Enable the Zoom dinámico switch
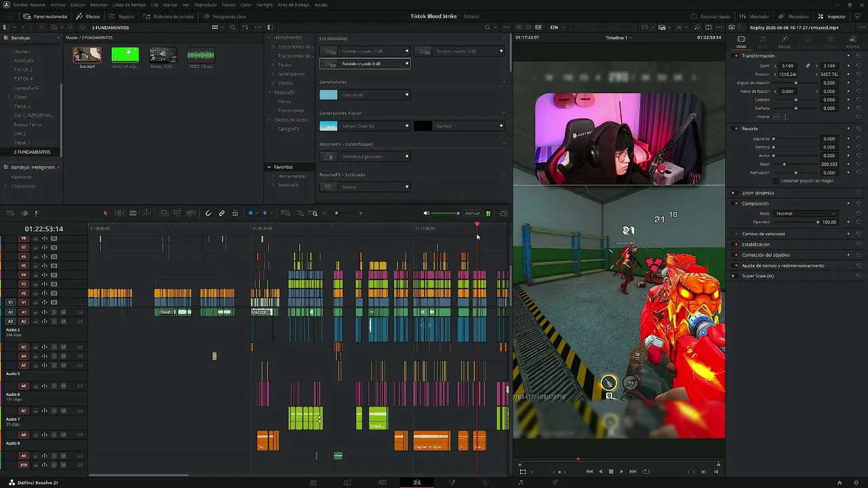The width and height of the screenshot is (868, 488). click(734, 193)
